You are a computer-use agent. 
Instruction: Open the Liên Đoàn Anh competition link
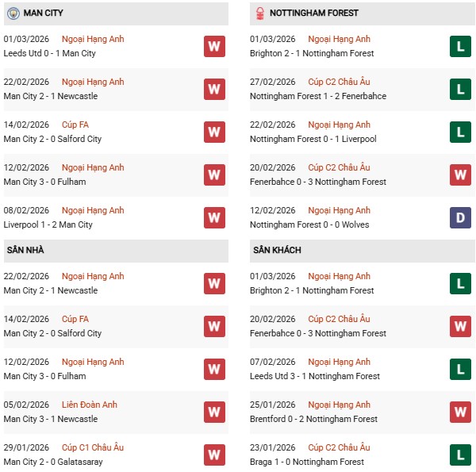pos(90,405)
